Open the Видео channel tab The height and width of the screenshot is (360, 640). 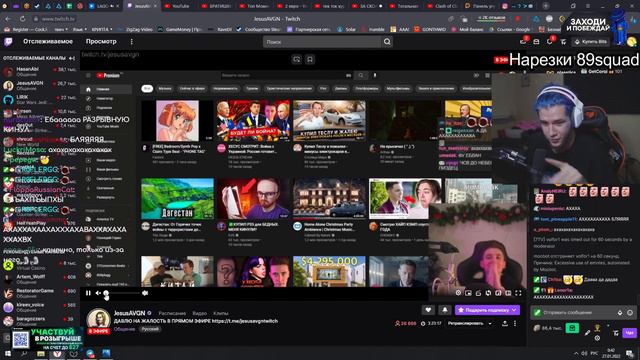(200, 313)
